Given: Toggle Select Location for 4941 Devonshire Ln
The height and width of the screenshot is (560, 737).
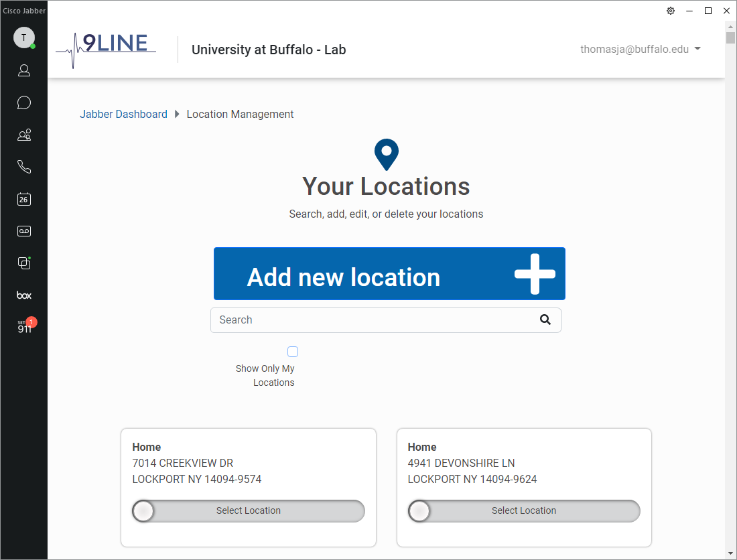Looking at the screenshot, I should 523,511.
